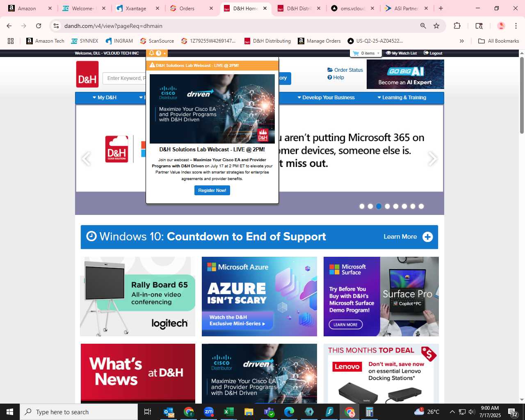Click Learn More plus icon on Windows 10 banner
The width and height of the screenshot is (525, 420).
click(428, 237)
